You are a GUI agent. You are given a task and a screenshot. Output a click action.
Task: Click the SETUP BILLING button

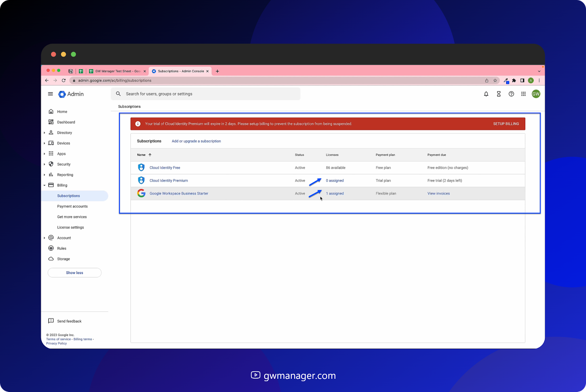pyautogui.click(x=506, y=123)
